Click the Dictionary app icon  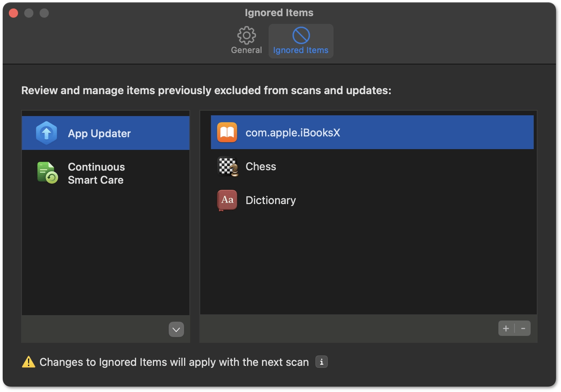click(x=227, y=200)
